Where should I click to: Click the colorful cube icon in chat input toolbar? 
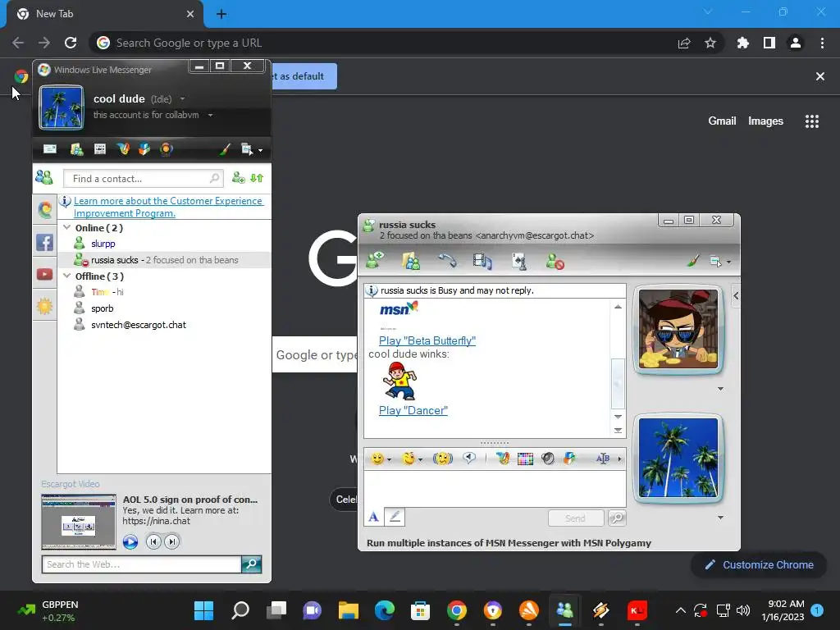pos(569,459)
